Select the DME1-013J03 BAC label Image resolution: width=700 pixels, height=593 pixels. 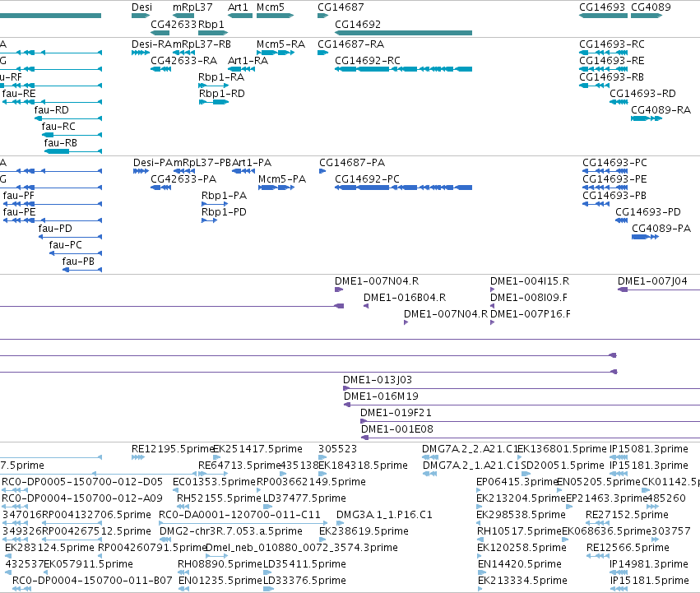(378, 381)
